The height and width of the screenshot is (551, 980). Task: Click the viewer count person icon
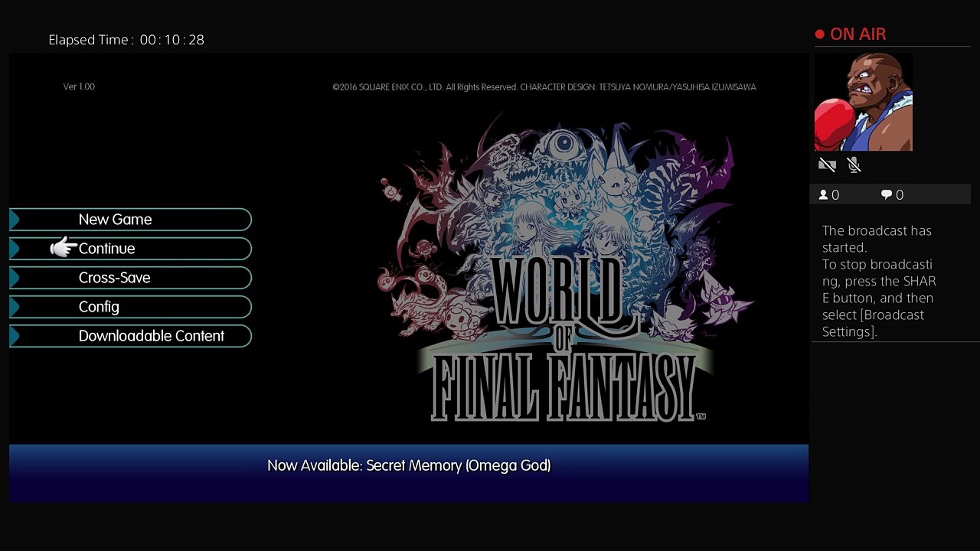[x=824, y=195]
